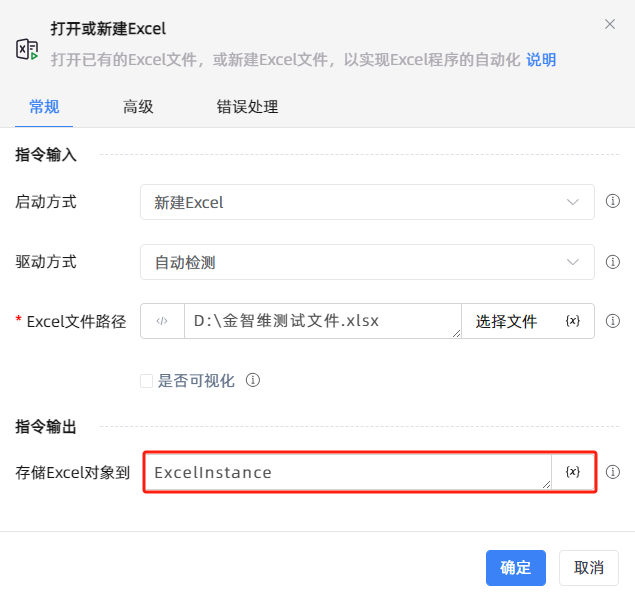Select the 常规 tab
The height and width of the screenshot is (599, 635).
(x=44, y=107)
